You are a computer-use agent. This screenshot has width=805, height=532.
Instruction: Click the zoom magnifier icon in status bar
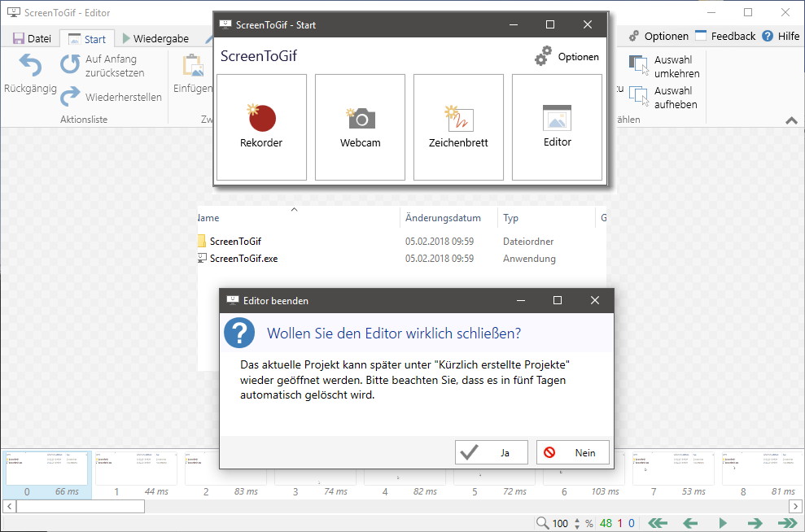pyautogui.click(x=542, y=523)
